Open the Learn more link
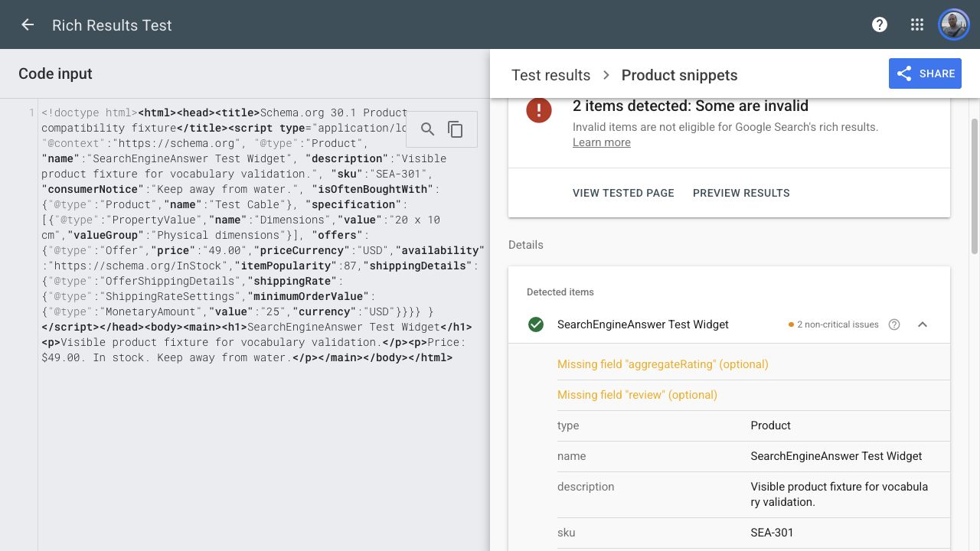 point(602,142)
